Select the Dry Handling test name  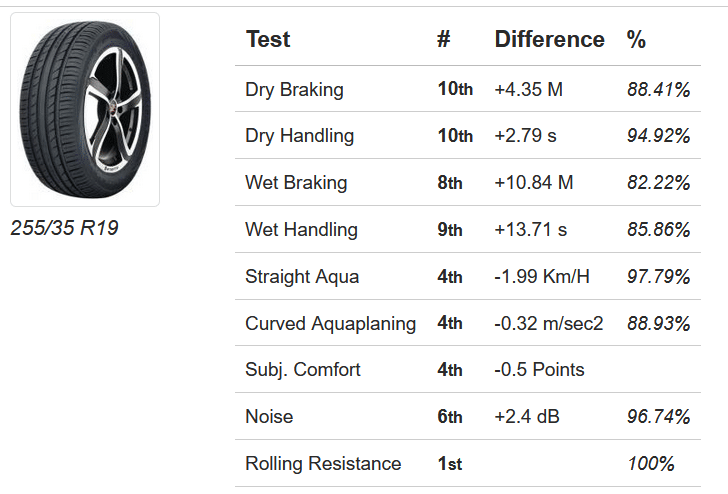(299, 136)
